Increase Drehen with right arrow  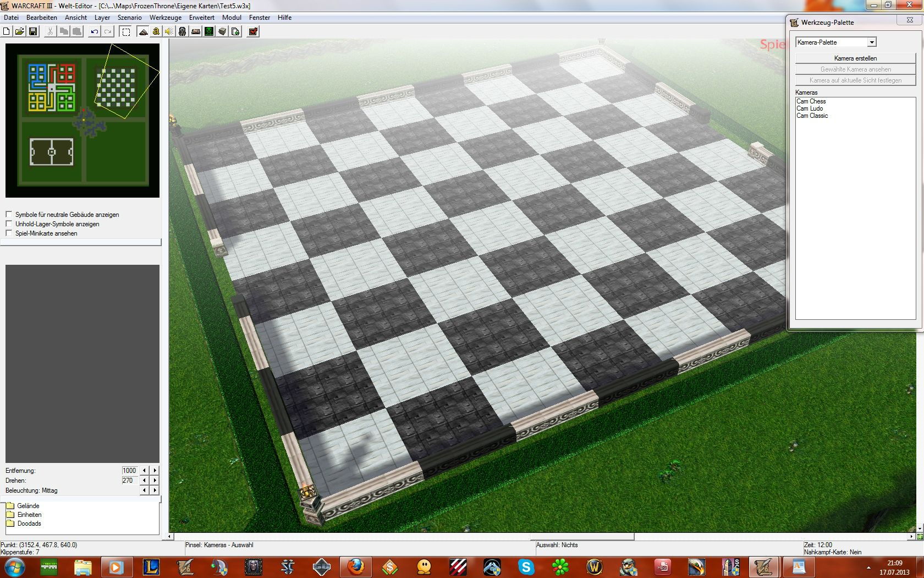pos(155,481)
